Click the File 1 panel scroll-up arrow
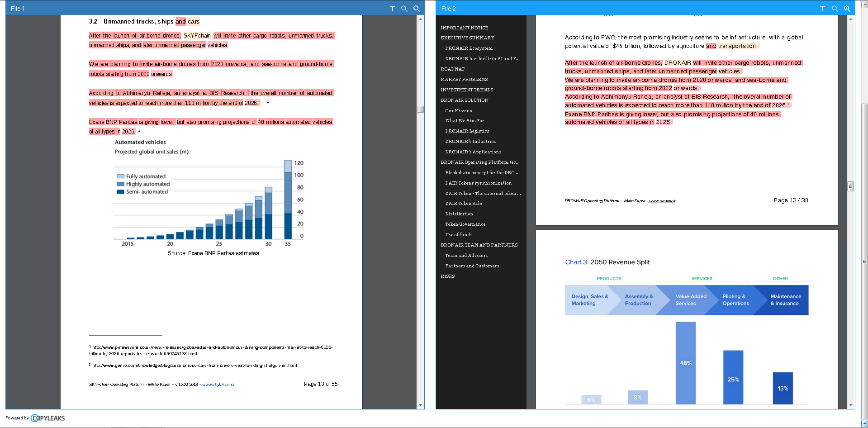868x428 pixels. [421, 19]
